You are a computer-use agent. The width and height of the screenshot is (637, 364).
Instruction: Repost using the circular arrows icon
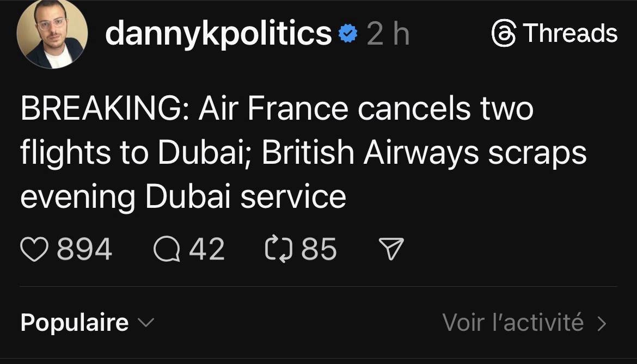[x=278, y=250]
